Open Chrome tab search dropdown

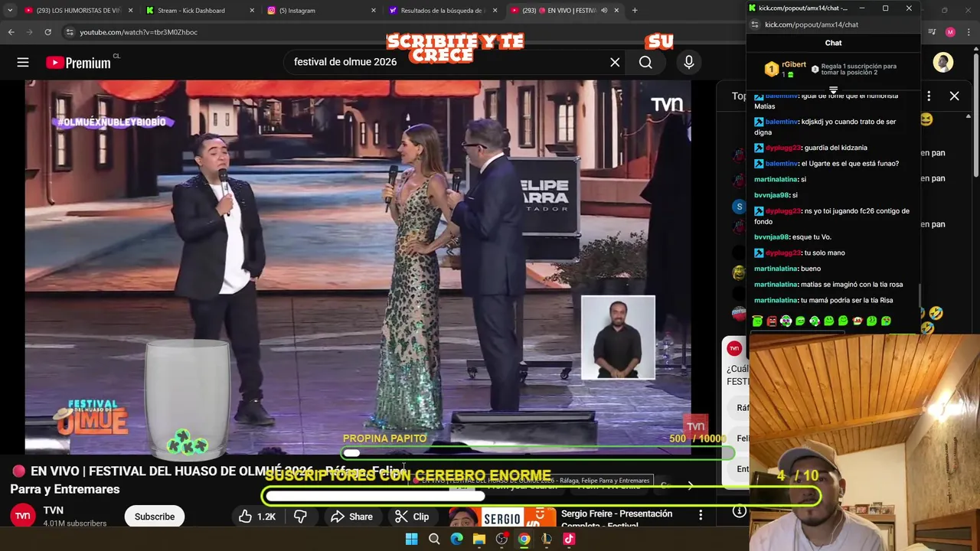9,10
